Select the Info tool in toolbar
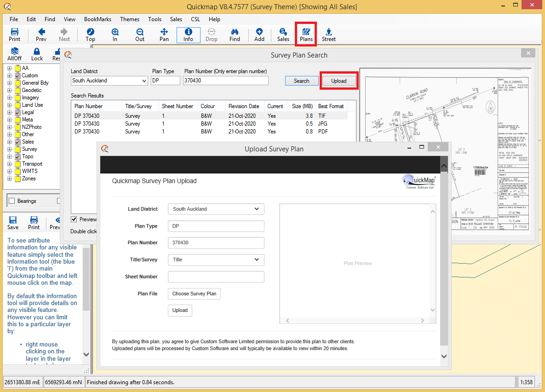 point(188,35)
